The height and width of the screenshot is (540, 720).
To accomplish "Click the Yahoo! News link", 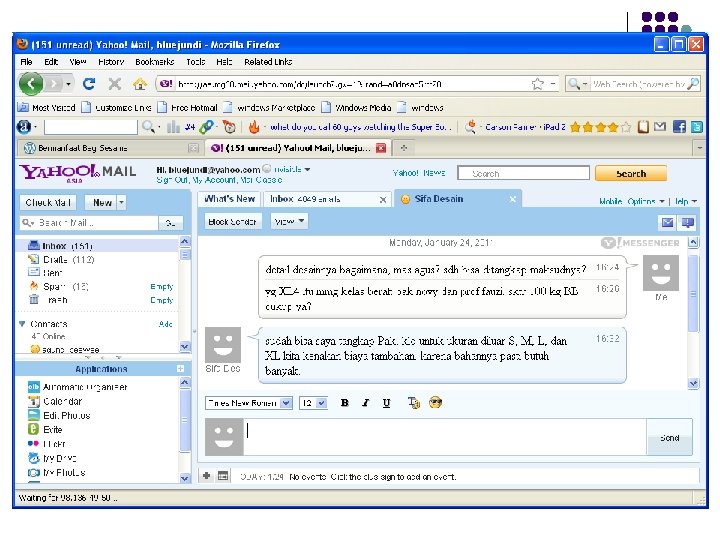I will [x=419, y=173].
